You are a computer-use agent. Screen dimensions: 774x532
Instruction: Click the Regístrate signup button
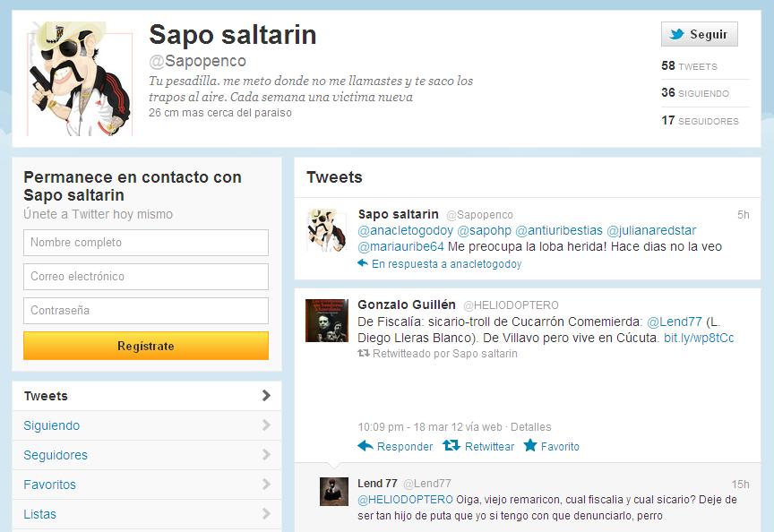point(146,346)
